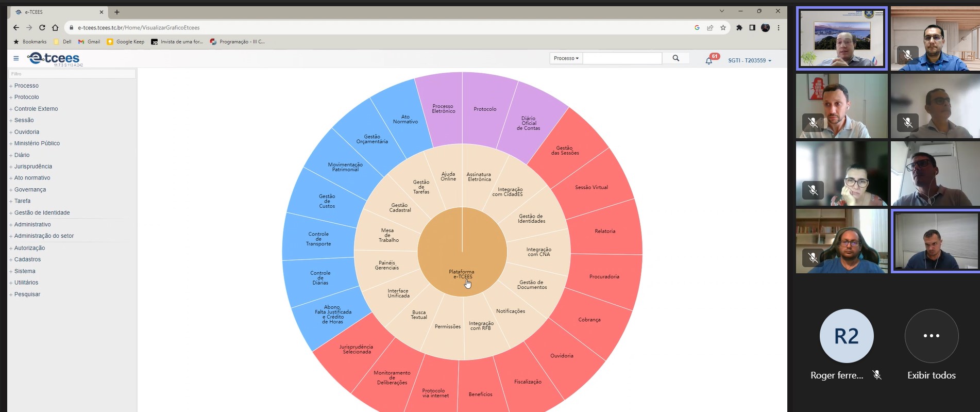Open Jurisprudência in the sidebar

33,167
